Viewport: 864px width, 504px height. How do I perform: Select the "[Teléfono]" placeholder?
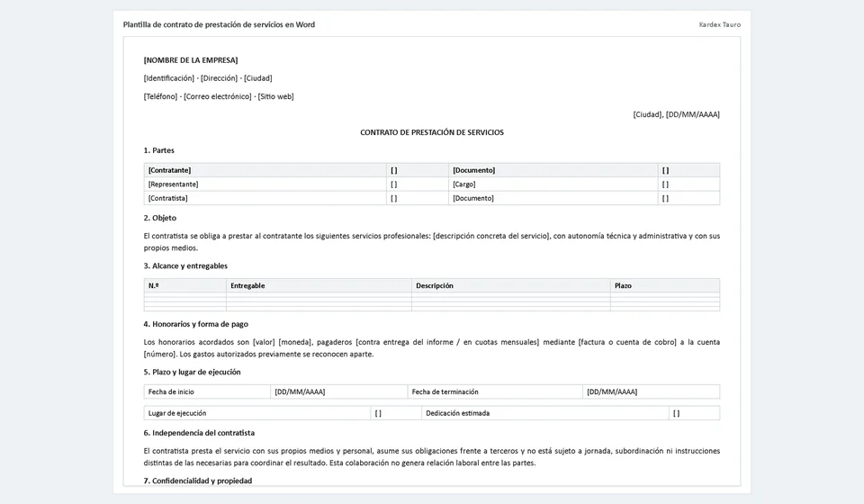(160, 96)
